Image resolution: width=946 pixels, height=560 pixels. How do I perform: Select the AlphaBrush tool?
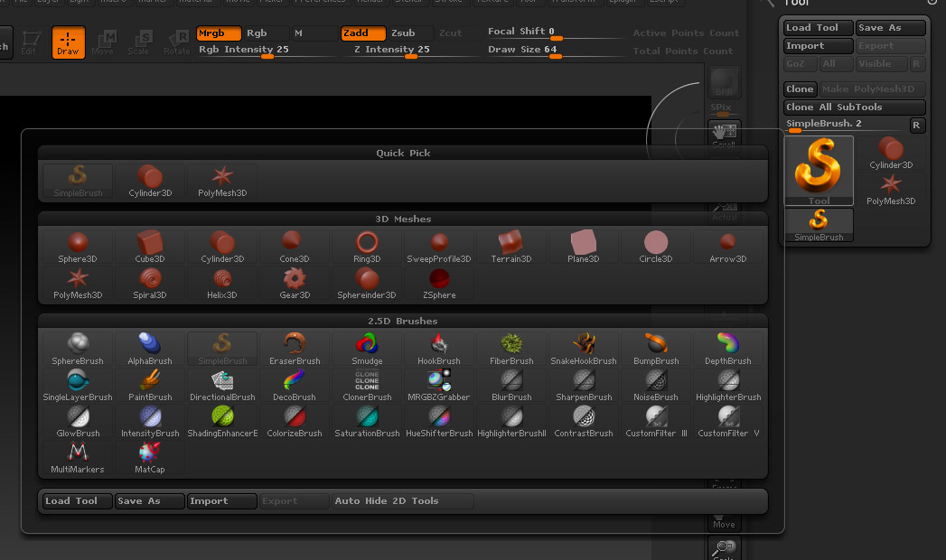(150, 349)
